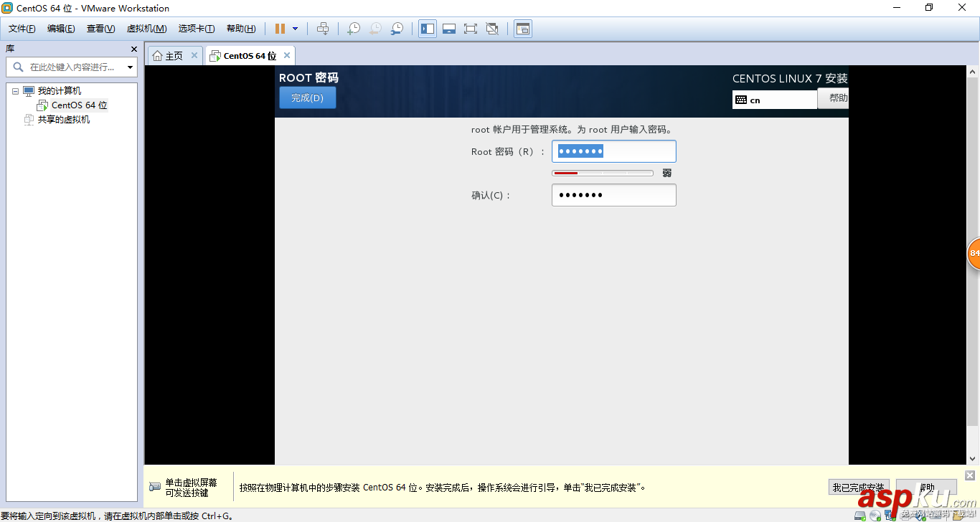Viewport: 980px width, 522px height.
Task: Take a snapshot using the clock plus icon
Action: [354, 29]
